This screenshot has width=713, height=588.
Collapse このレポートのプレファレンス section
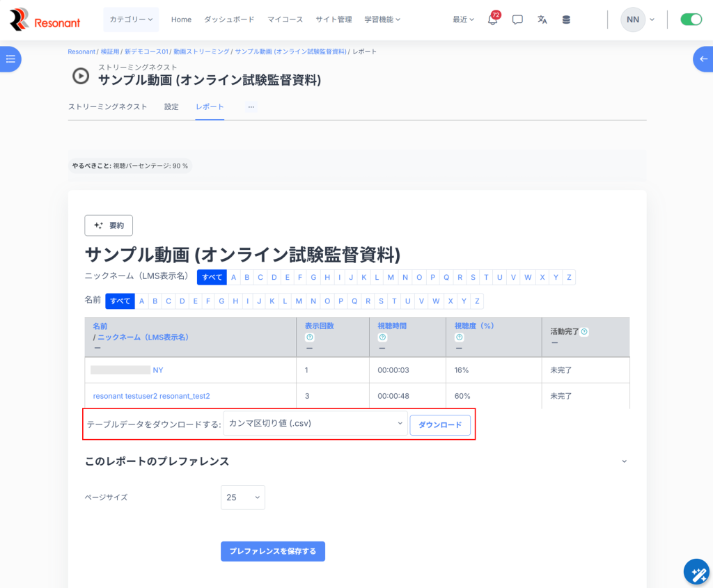(624, 461)
